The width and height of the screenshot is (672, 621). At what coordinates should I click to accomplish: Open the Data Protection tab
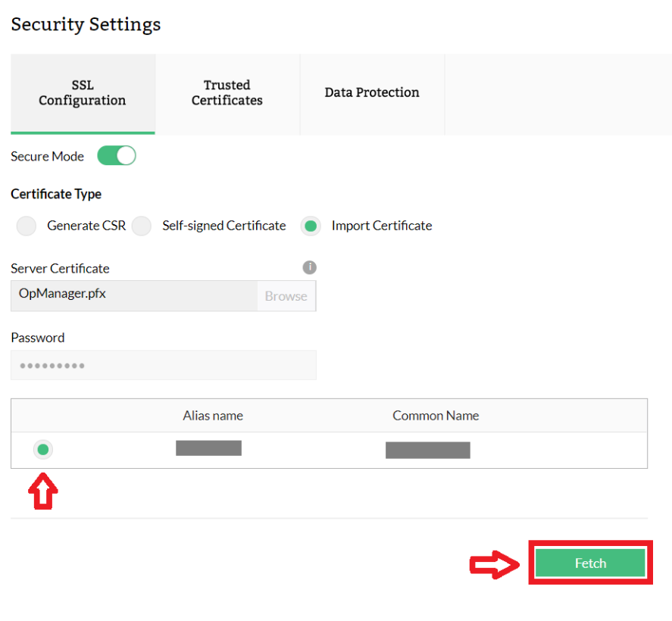coord(371,92)
